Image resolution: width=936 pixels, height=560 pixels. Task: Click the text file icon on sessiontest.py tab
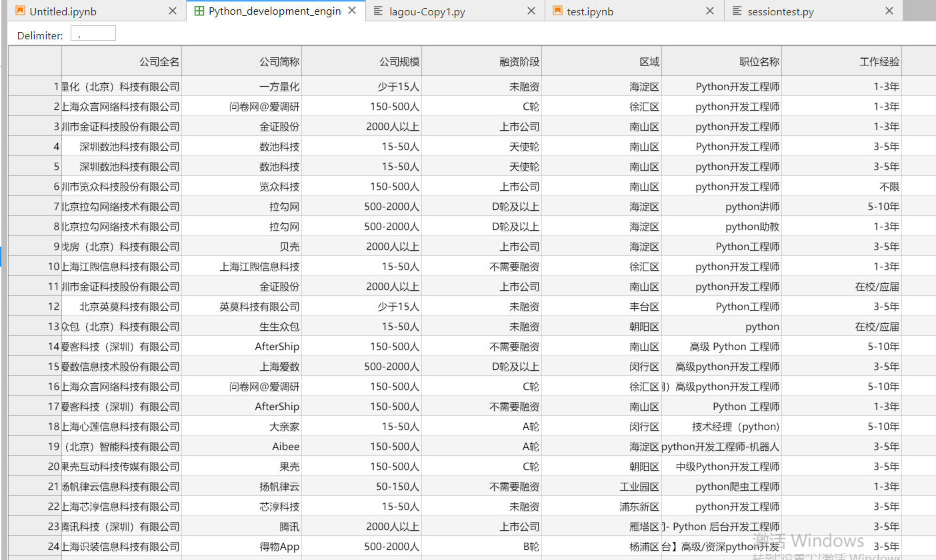(736, 11)
